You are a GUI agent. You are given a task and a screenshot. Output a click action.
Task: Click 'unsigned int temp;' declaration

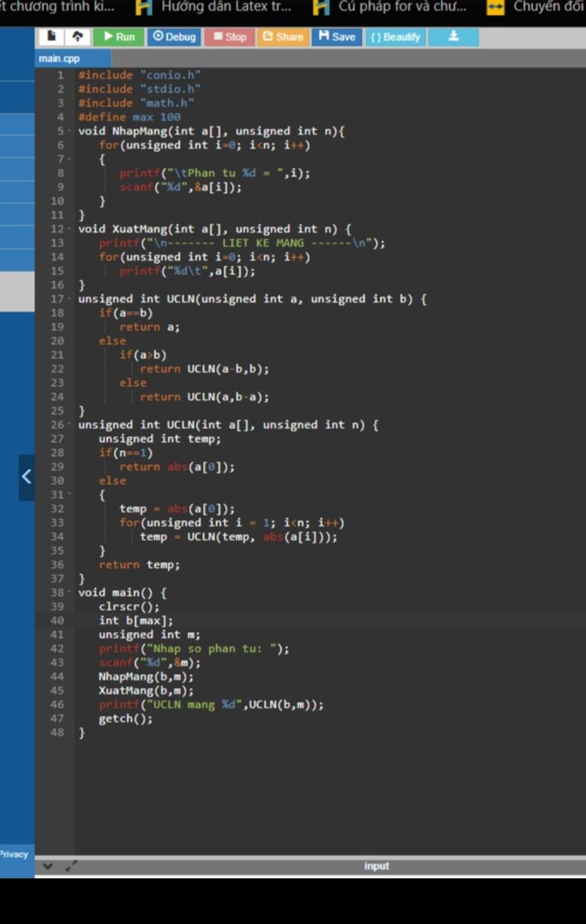160,439
